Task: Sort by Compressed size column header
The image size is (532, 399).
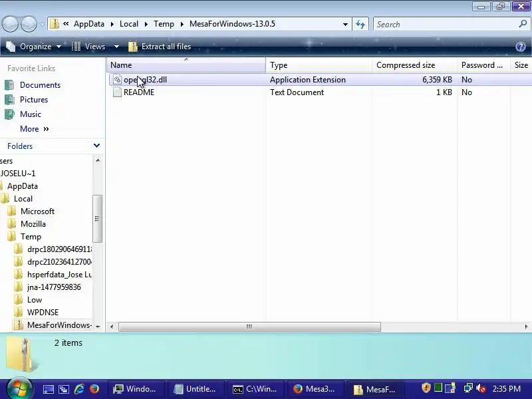Action: pos(414,65)
